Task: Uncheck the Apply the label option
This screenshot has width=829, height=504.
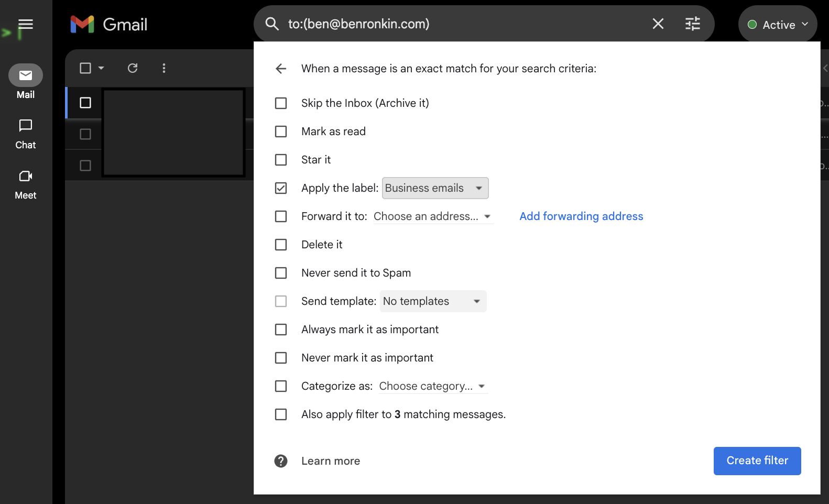Action: click(281, 188)
